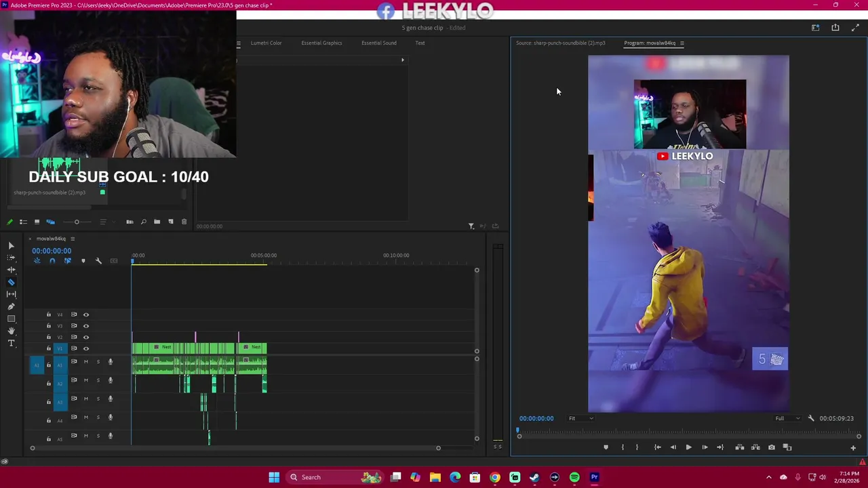
Task: Click Automate to Sequence icon
Action: 130,222
